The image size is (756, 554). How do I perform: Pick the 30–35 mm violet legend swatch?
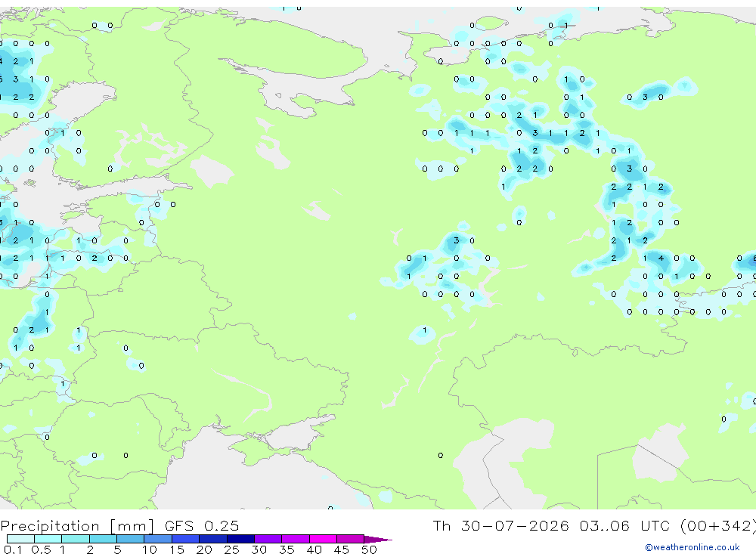(x=268, y=539)
